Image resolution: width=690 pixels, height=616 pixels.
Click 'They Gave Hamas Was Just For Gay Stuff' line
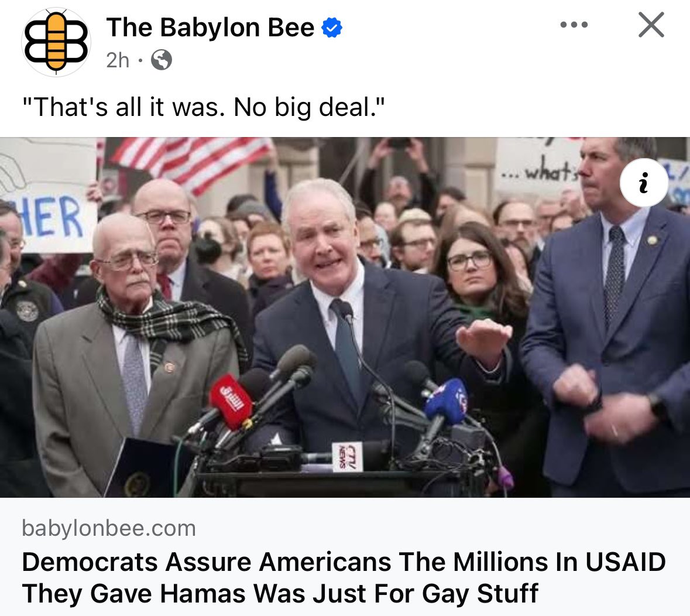280,594
